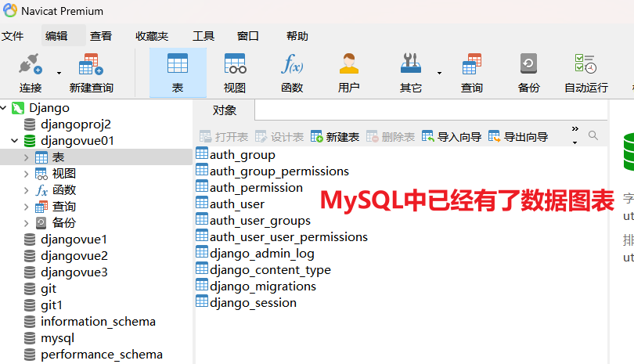Viewport: 634px width, 364px height.
Task: Open the File (文件) menu
Action: coord(13,36)
